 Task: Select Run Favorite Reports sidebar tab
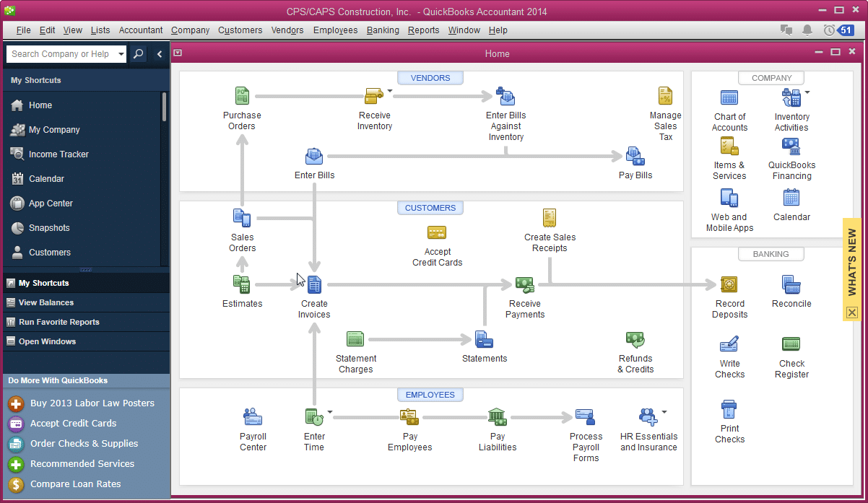(x=87, y=322)
